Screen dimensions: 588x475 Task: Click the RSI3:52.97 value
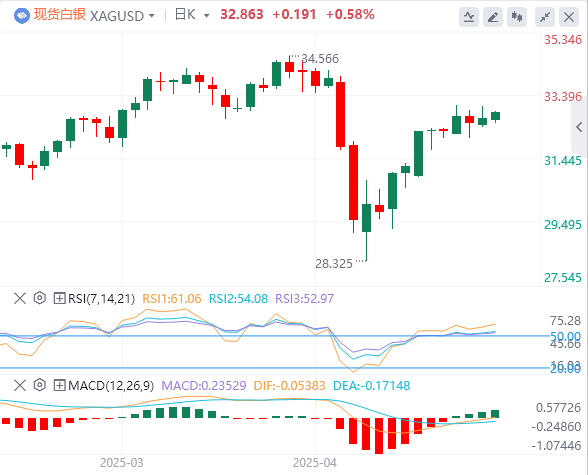click(x=304, y=299)
